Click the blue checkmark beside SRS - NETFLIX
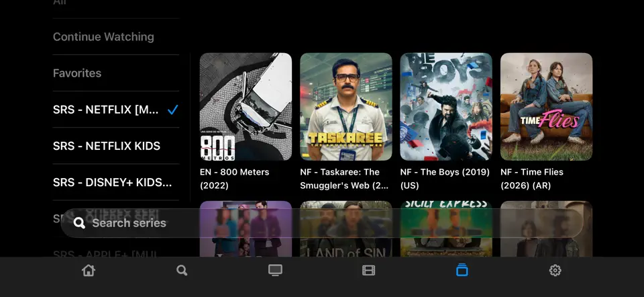 click(x=173, y=110)
